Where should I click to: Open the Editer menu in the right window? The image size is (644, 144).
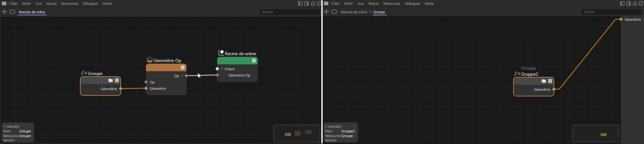349,3
